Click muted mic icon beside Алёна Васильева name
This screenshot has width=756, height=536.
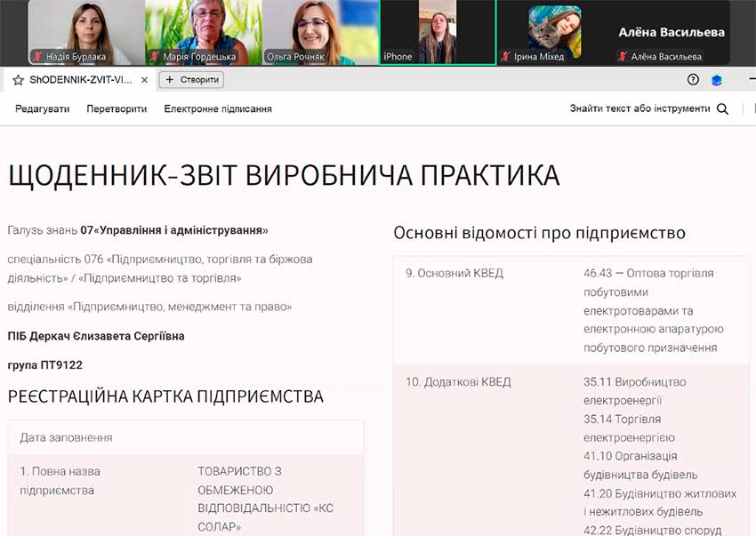pos(623,57)
